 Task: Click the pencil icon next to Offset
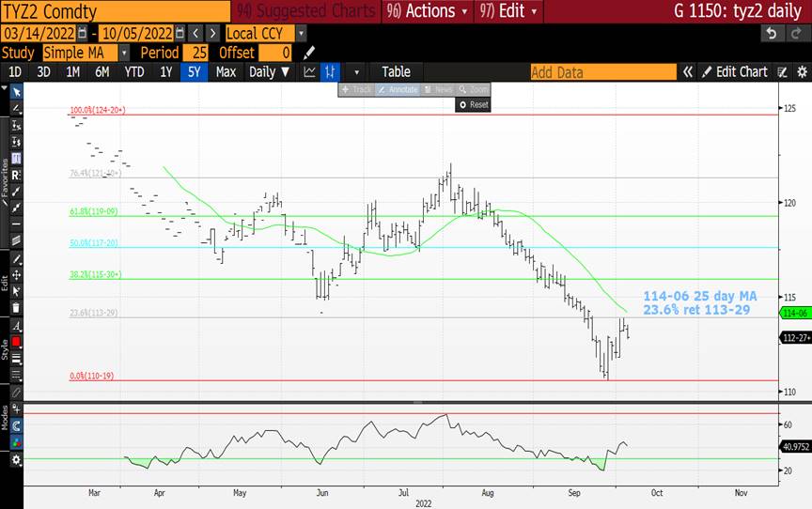click(308, 53)
